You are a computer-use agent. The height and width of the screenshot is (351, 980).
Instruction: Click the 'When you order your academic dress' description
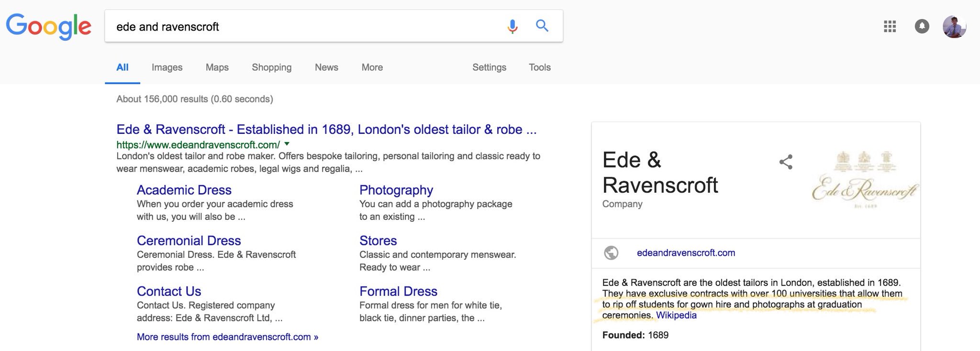coord(215,210)
